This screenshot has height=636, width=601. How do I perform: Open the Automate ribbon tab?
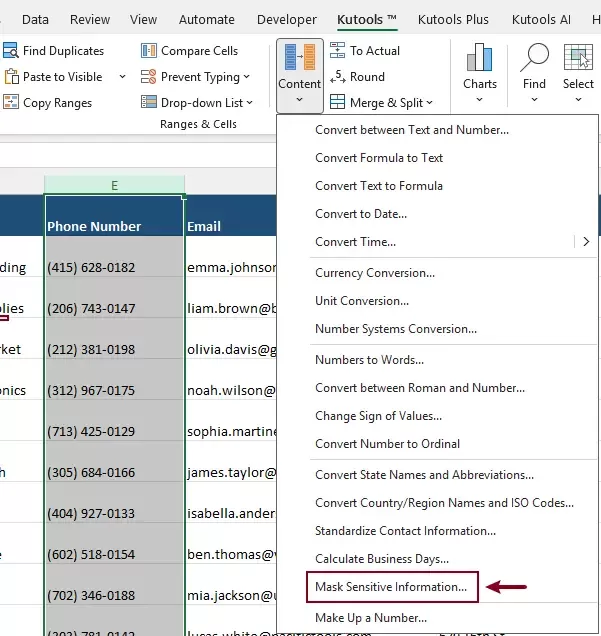pos(207,19)
